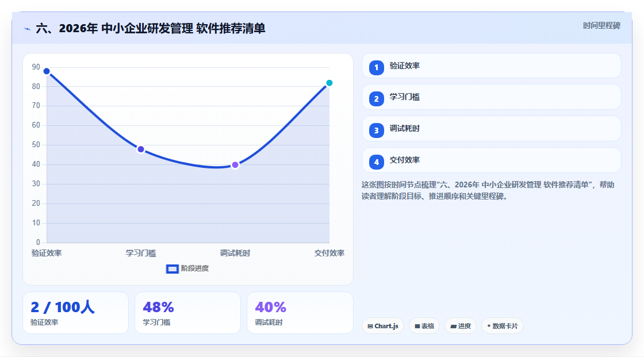Click the x-axis label 交付效率
The width and height of the screenshot is (644, 357).
pos(329,253)
